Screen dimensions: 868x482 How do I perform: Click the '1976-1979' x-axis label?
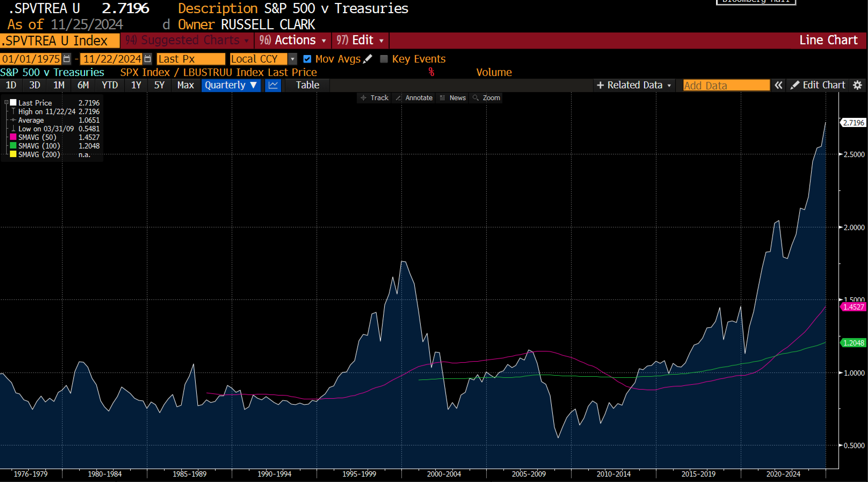point(30,474)
